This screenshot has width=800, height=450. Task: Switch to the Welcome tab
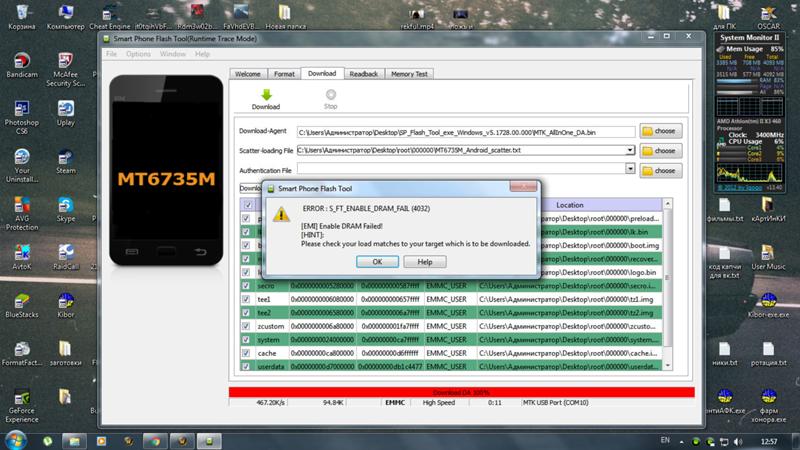tap(248, 74)
